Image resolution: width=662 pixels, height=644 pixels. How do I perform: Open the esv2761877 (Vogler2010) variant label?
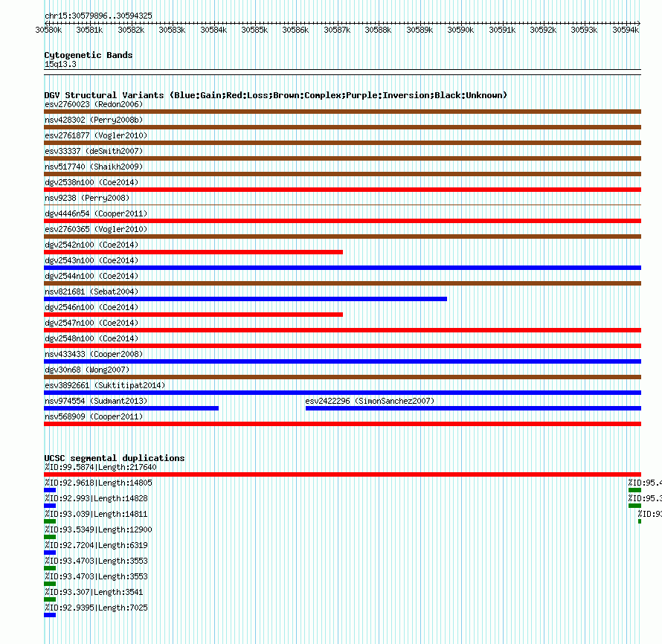(96, 135)
